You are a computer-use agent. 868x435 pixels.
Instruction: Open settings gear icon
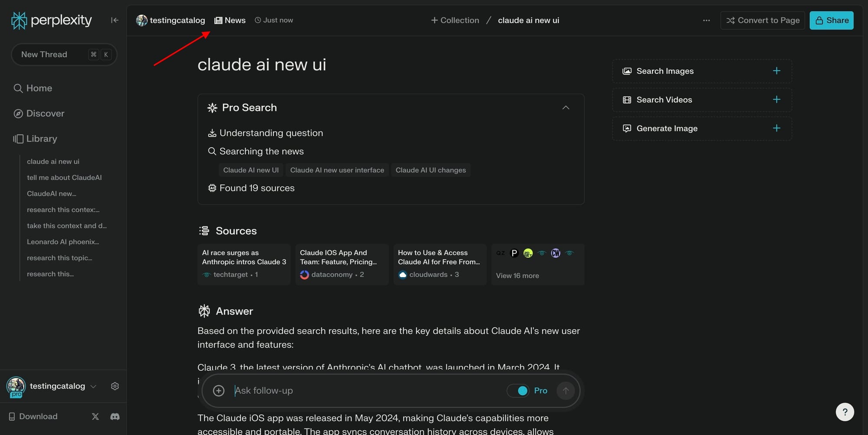point(115,386)
